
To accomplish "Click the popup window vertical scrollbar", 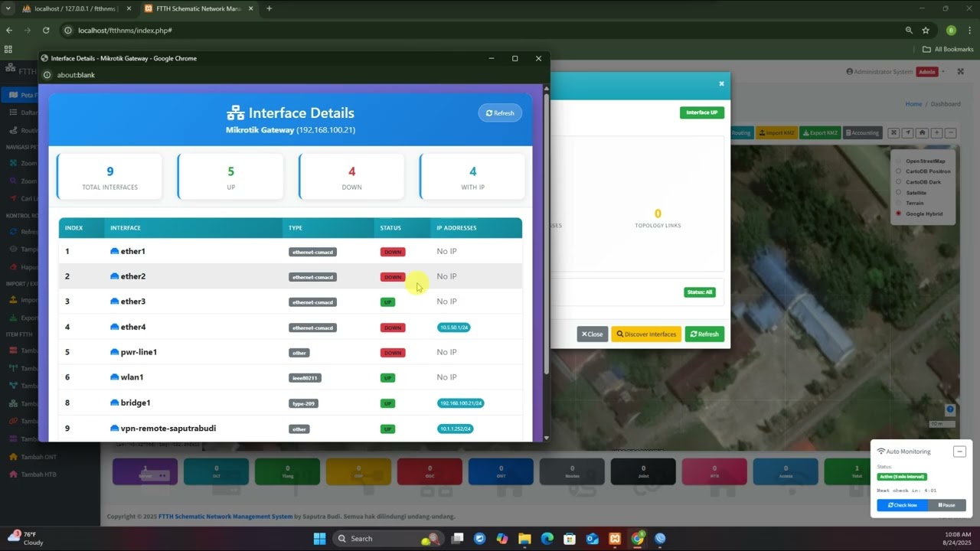I will pos(546,233).
